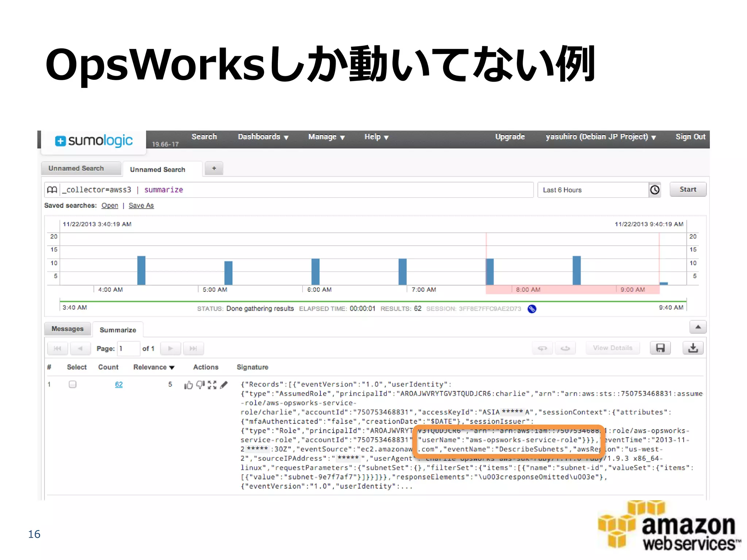Click the Sumo Logic logo
The width and height of the screenshot is (747, 560).
94,141
